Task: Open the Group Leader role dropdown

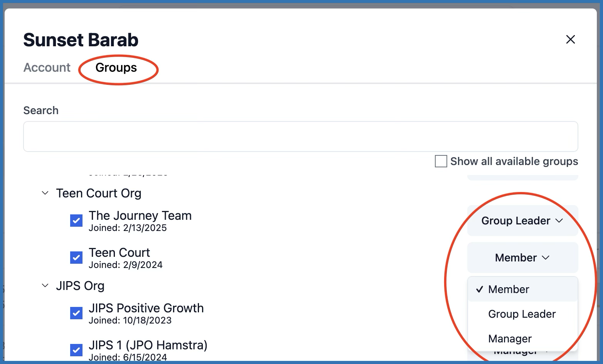Action: [522, 221]
